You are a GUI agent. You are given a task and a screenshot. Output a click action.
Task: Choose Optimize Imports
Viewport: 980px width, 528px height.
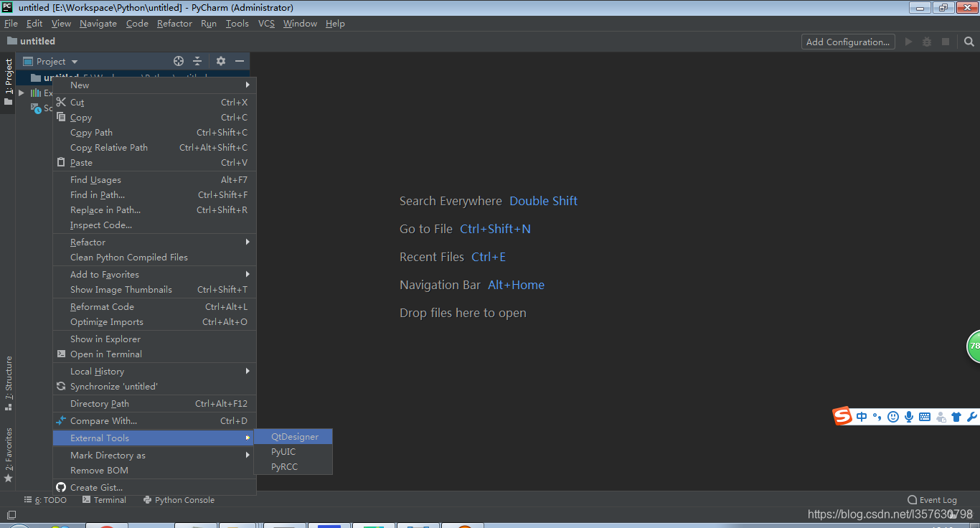tap(154, 321)
